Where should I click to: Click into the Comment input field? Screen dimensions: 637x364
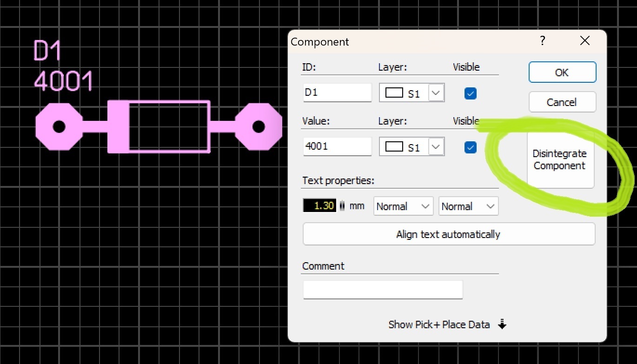(383, 290)
